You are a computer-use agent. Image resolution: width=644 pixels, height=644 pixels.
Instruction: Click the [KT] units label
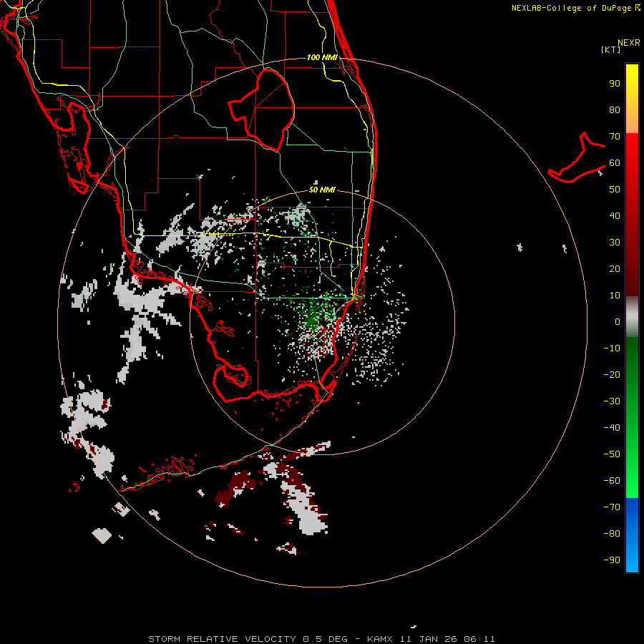tap(610, 49)
